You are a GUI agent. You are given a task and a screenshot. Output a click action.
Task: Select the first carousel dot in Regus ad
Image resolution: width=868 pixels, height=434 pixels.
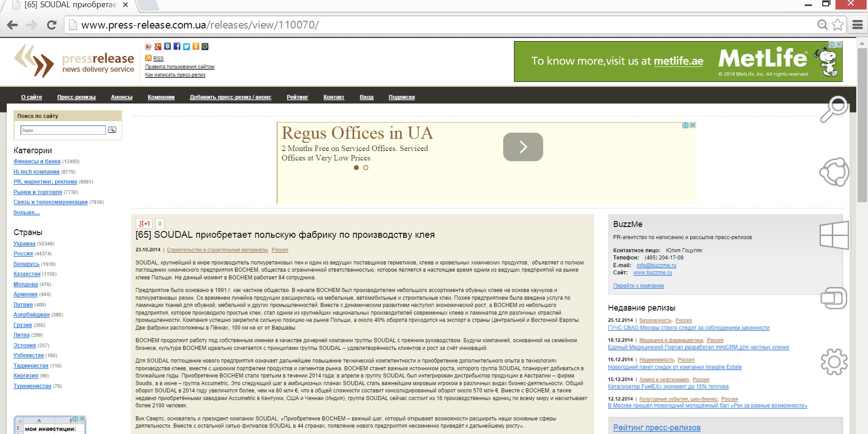356,168
